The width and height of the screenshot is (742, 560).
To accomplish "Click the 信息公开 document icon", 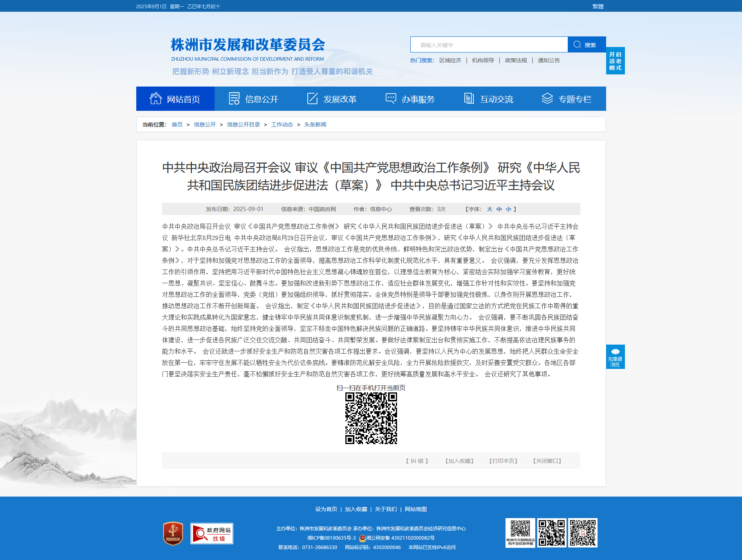I will (234, 98).
